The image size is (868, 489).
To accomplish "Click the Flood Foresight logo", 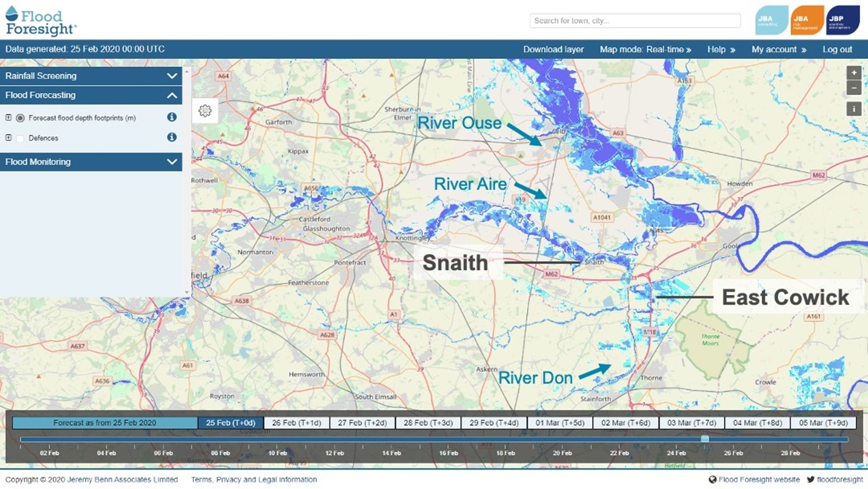I will tap(41, 20).
